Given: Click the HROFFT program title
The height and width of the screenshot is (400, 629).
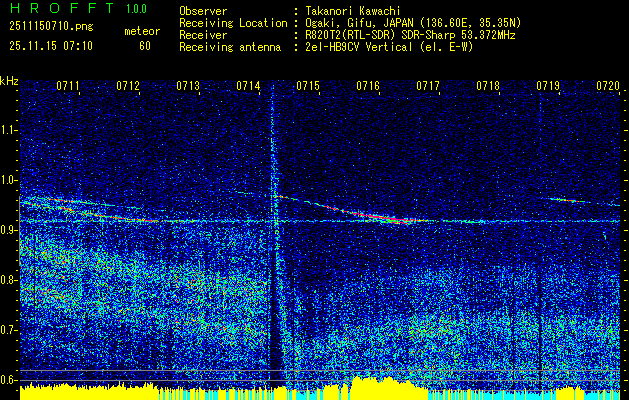Looking at the screenshot, I should click(x=62, y=8).
